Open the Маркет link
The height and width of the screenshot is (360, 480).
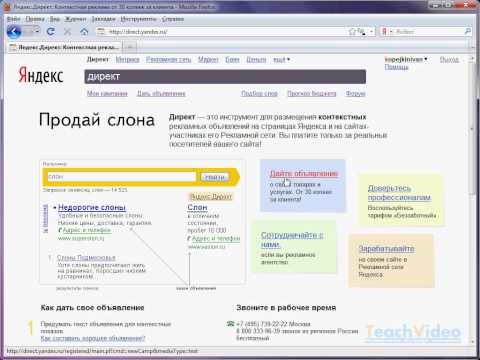click(x=208, y=60)
